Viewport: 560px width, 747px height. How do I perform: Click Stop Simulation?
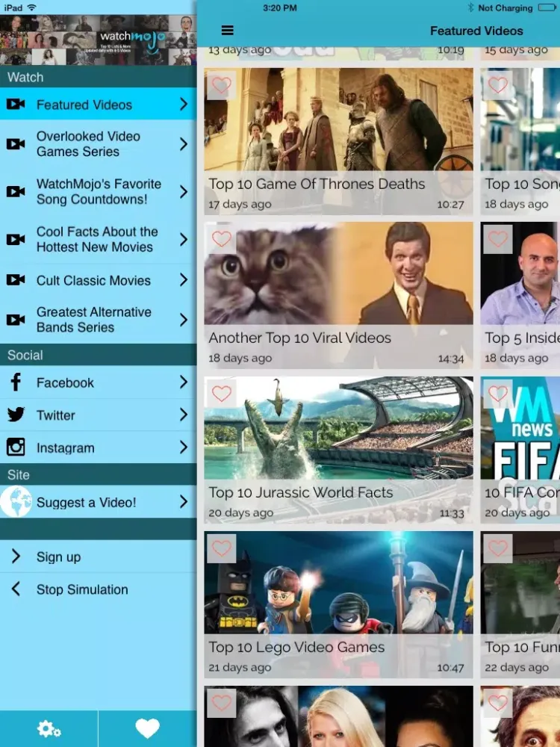point(98,589)
